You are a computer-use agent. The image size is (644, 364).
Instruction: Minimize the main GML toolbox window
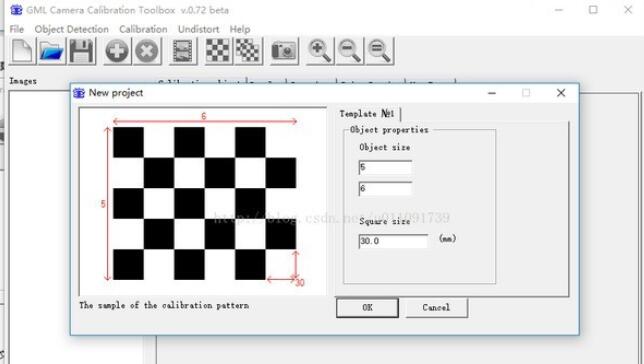(x=559, y=10)
